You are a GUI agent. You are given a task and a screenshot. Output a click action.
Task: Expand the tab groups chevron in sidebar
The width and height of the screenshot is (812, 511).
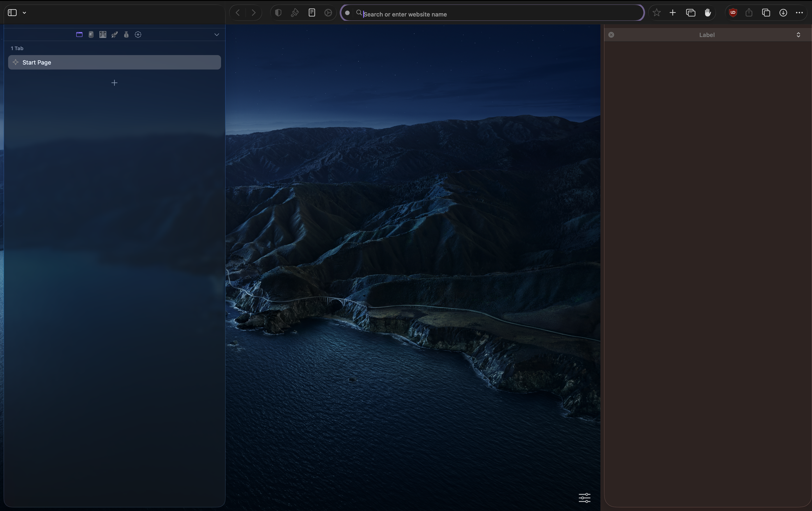coord(217,35)
